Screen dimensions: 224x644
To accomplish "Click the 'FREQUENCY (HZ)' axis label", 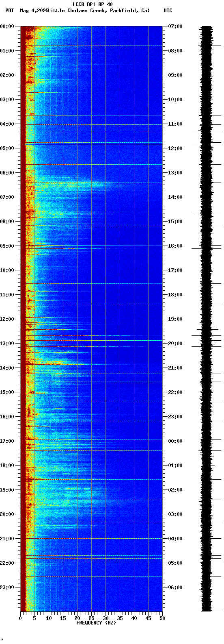I will pos(96,623).
